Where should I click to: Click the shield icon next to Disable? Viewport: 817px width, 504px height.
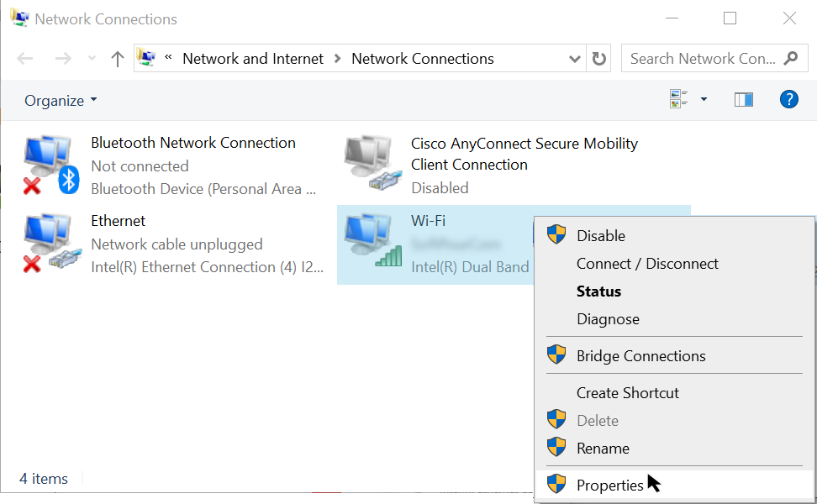coord(556,235)
